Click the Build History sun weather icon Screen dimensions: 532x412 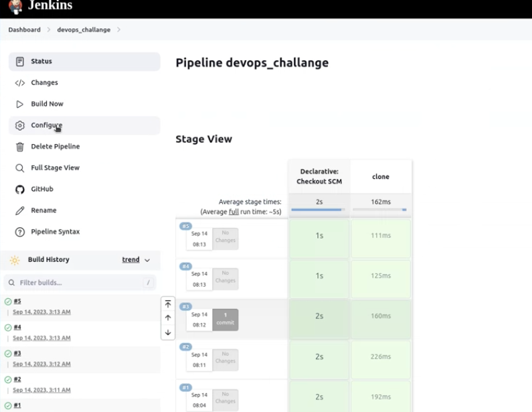[x=15, y=260]
